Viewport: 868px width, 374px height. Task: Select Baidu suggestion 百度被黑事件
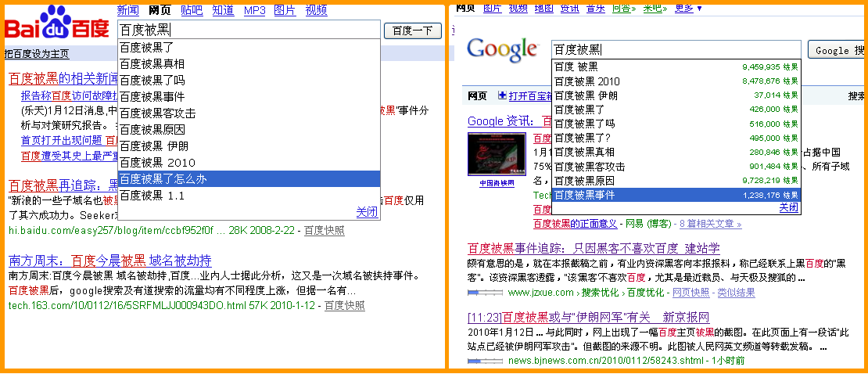(x=249, y=96)
